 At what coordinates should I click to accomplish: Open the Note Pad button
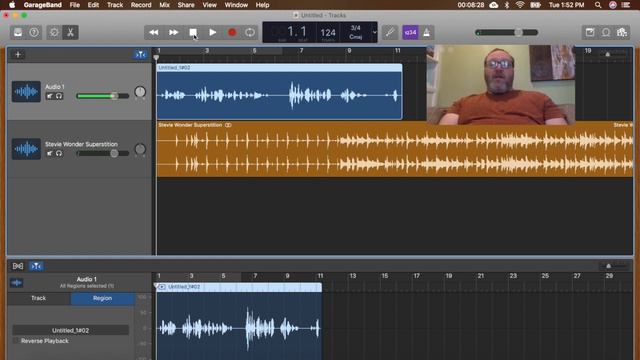tap(590, 33)
